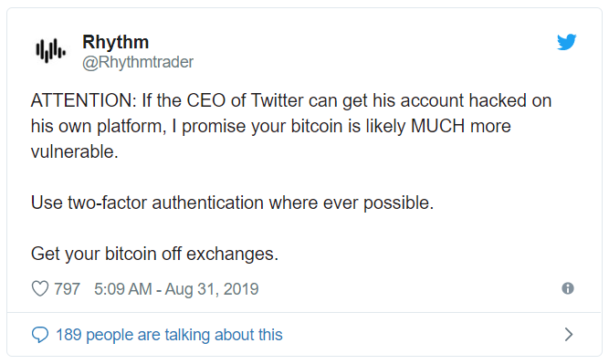This screenshot has width=609, height=364.
Task: Open the tweet info icon
Action: click(x=567, y=288)
